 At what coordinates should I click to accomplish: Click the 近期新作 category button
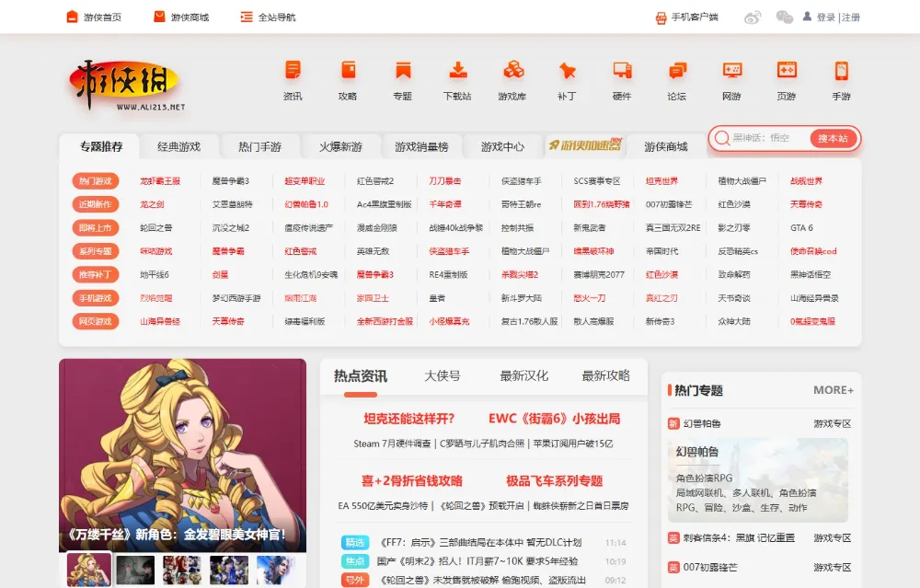tap(96, 204)
